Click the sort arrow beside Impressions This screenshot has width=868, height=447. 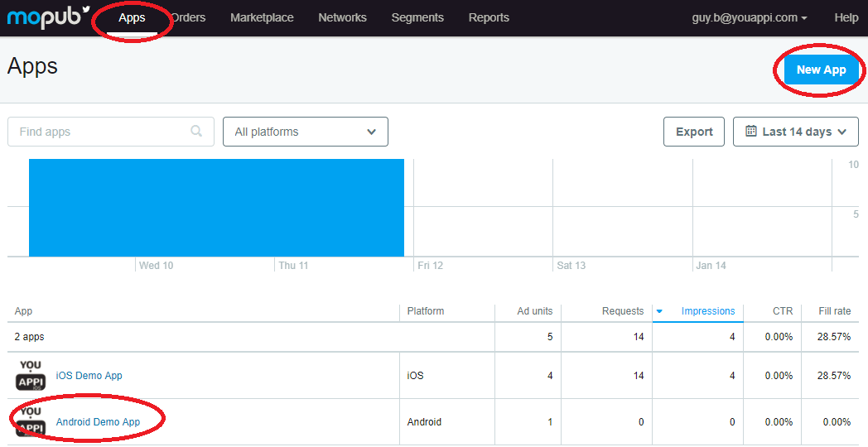[659, 311]
